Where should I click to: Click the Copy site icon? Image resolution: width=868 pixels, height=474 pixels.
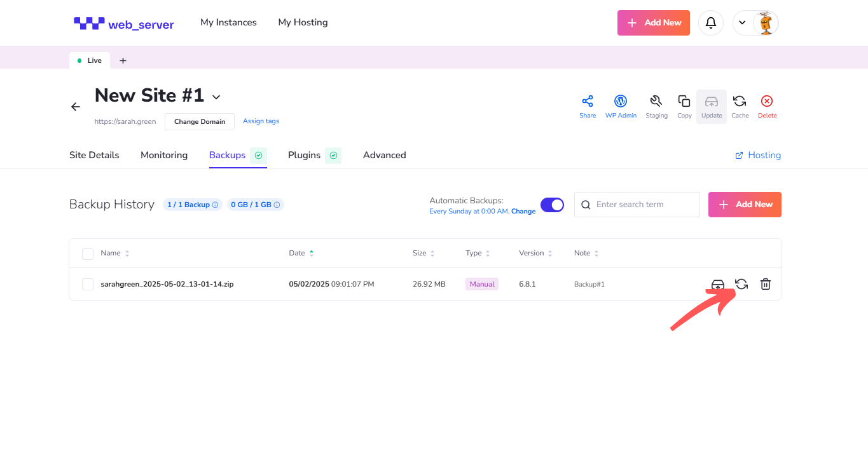[x=684, y=102]
